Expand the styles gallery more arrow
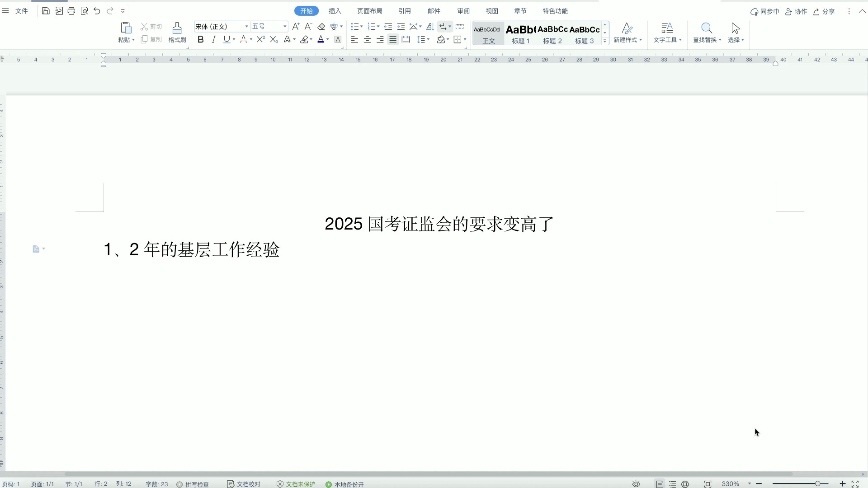 [x=605, y=41]
